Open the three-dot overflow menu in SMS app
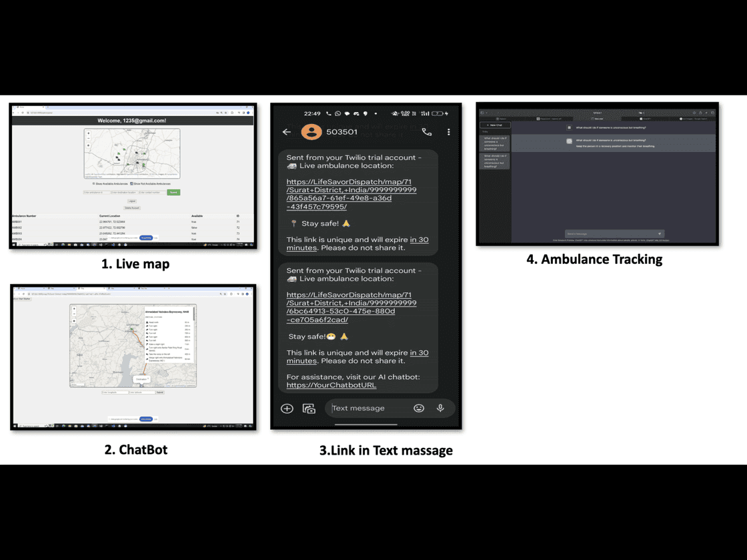Image resolution: width=747 pixels, height=560 pixels. [x=448, y=132]
